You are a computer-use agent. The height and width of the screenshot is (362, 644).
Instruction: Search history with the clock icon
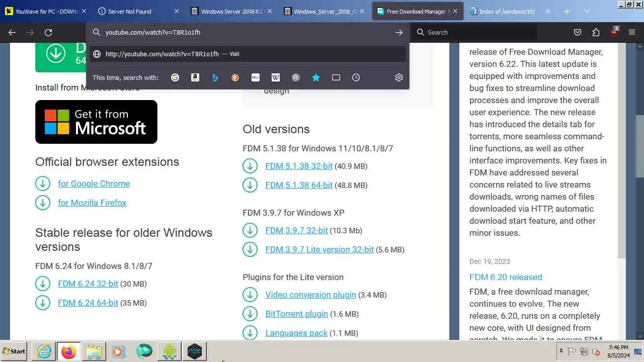(x=356, y=77)
